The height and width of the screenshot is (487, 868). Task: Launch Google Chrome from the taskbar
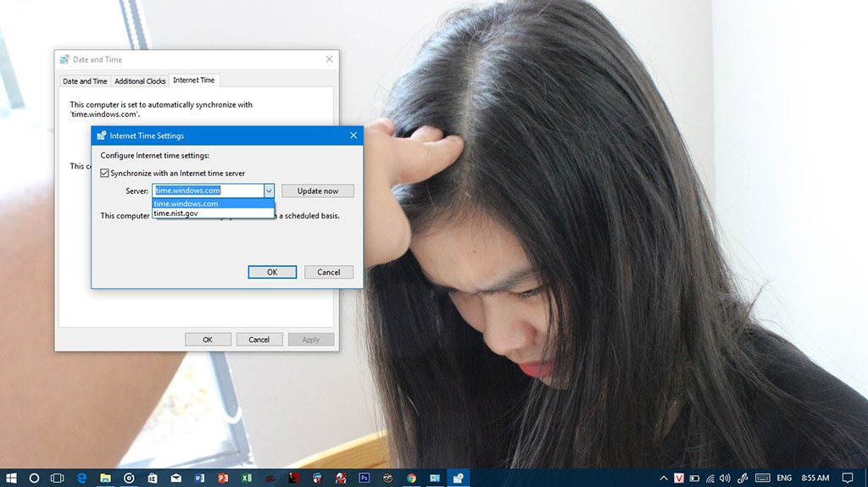[x=411, y=479]
